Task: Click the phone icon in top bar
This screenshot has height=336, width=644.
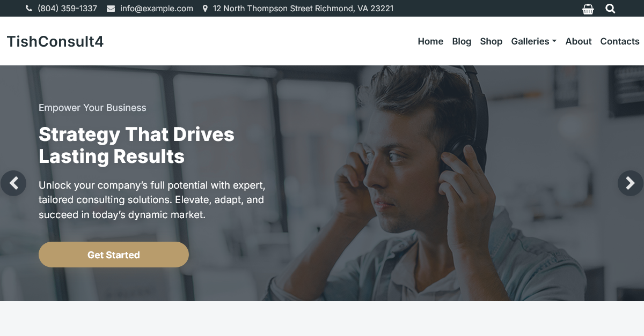Action: click(29, 9)
